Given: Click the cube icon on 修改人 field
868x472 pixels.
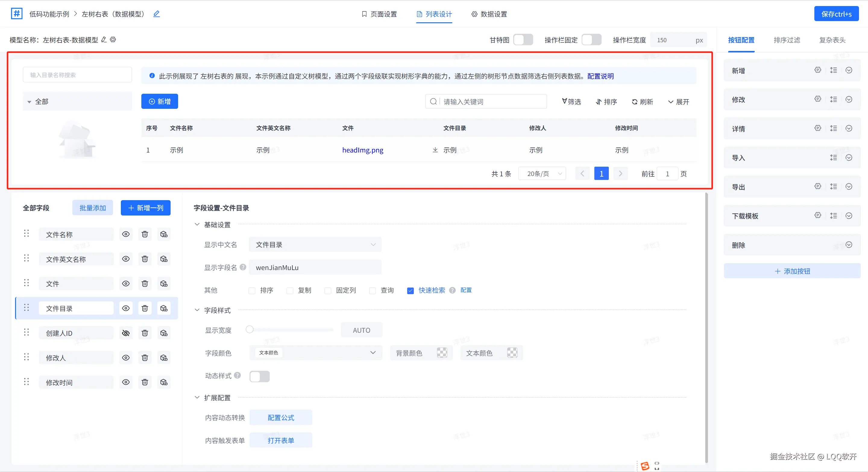Looking at the screenshot, I should point(164,358).
